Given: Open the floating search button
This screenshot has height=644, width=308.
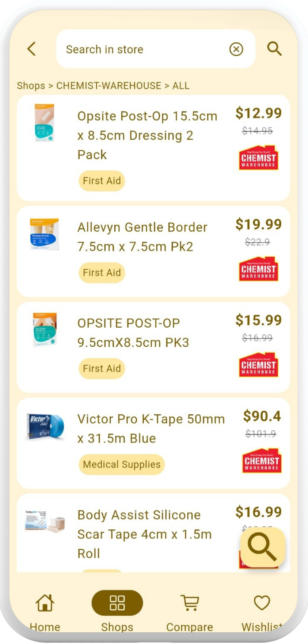Looking at the screenshot, I should coord(262,547).
